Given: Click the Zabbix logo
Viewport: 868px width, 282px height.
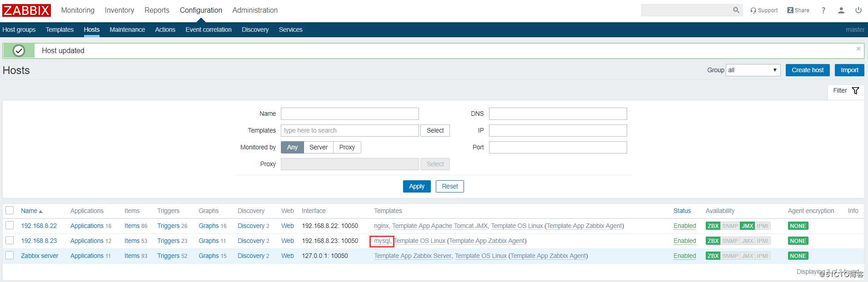Looking at the screenshot, I should click(x=26, y=10).
